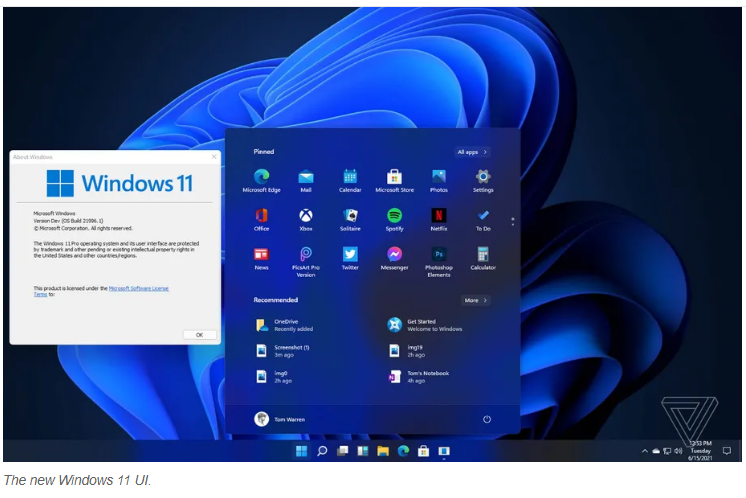Open Microsoft Store from the taskbar
Viewport: 746px width, 498px height.
click(423, 450)
